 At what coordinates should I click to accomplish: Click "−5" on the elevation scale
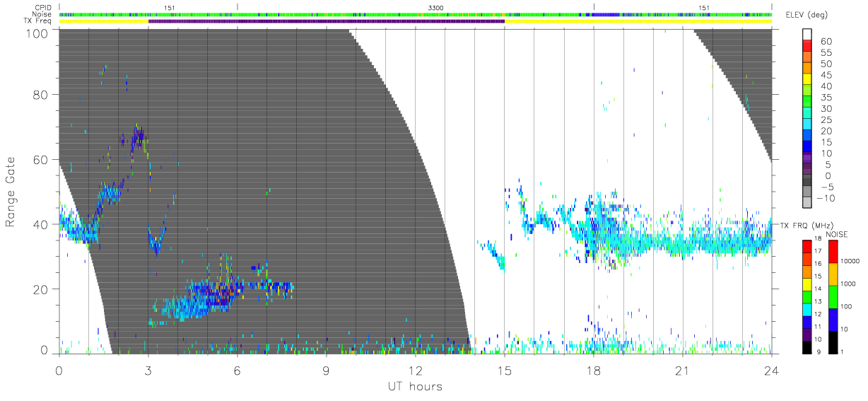[826, 187]
